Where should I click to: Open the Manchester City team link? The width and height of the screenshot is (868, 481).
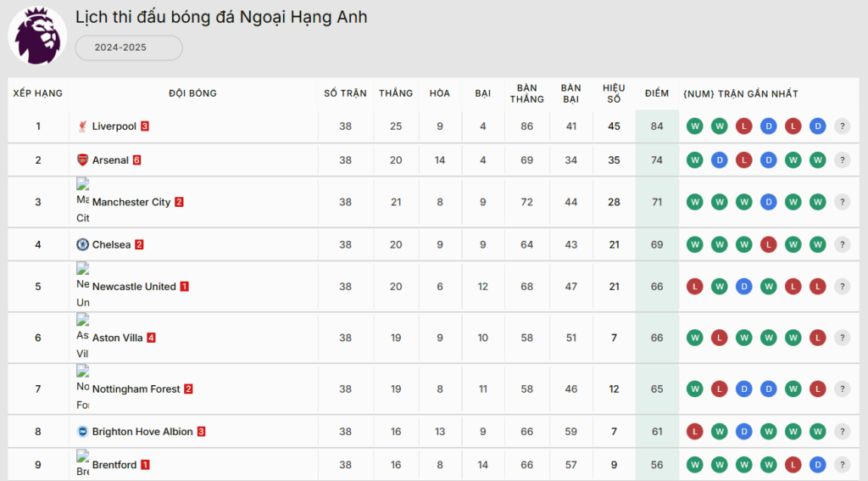click(x=131, y=202)
